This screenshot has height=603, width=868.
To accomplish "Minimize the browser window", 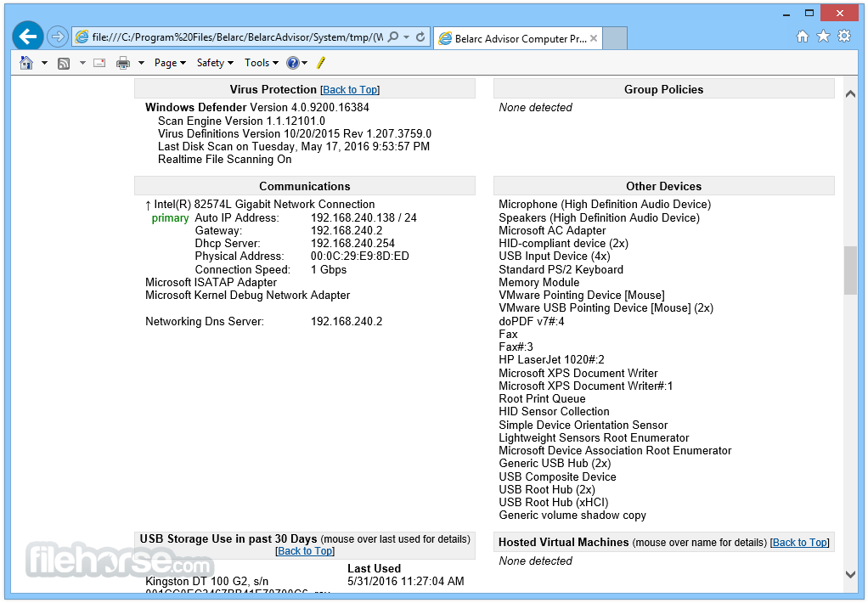I will (786, 14).
